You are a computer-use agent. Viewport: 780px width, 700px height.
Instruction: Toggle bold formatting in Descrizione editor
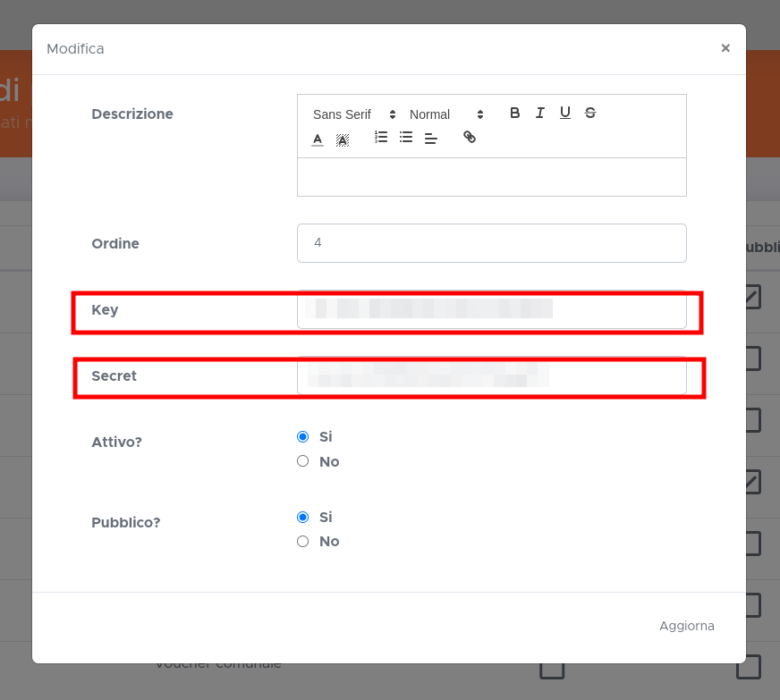[x=514, y=113]
